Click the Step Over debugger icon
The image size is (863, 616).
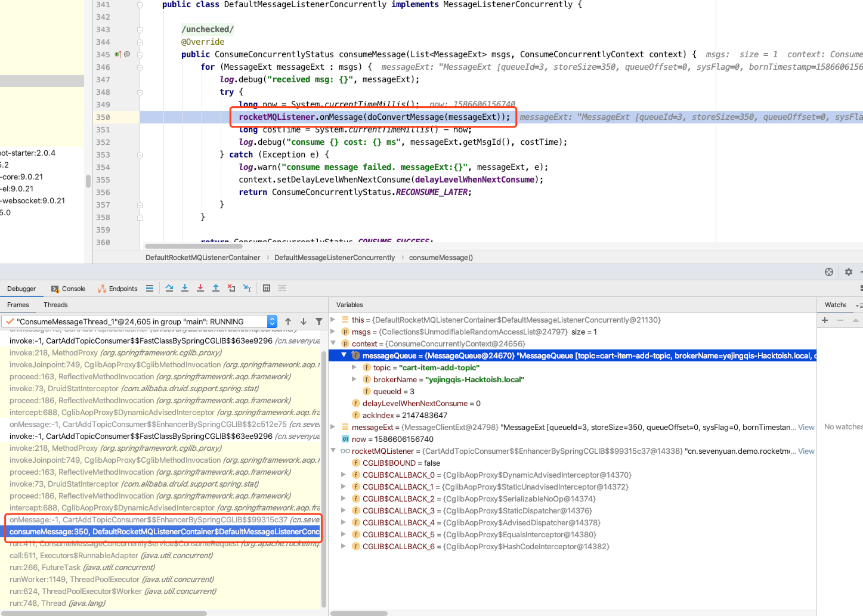click(169, 288)
